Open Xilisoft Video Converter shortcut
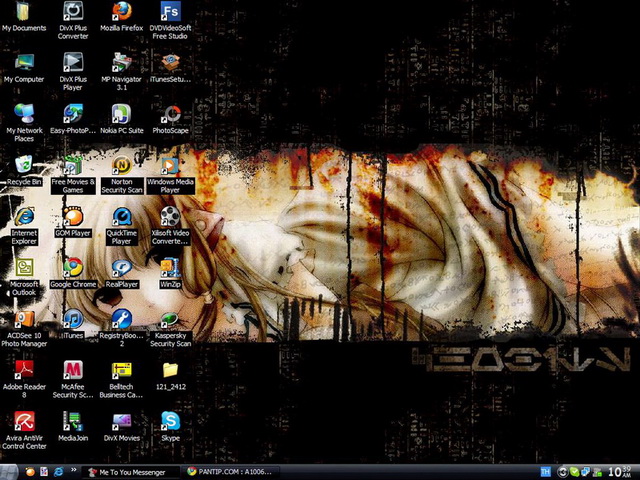The width and height of the screenshot is (640, 480). [x=170, y=216]
